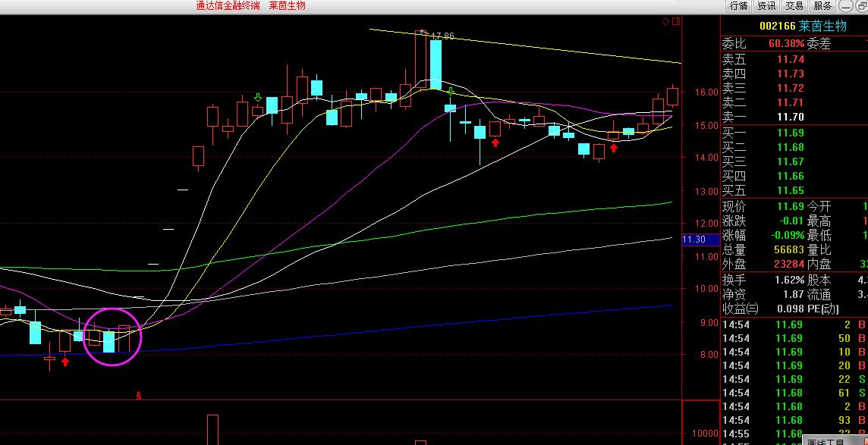The height and width of the screenshot is (445, 868).
Task: Click the 今开 label
Action: pyautogui.click(x=819, y=207)
